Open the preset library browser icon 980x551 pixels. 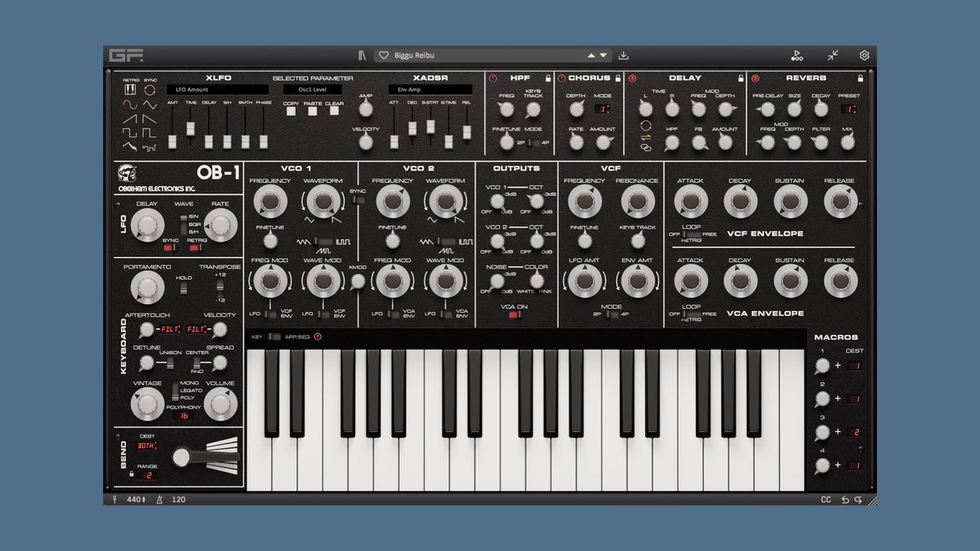pyautogui.click(x=362, y=56)
